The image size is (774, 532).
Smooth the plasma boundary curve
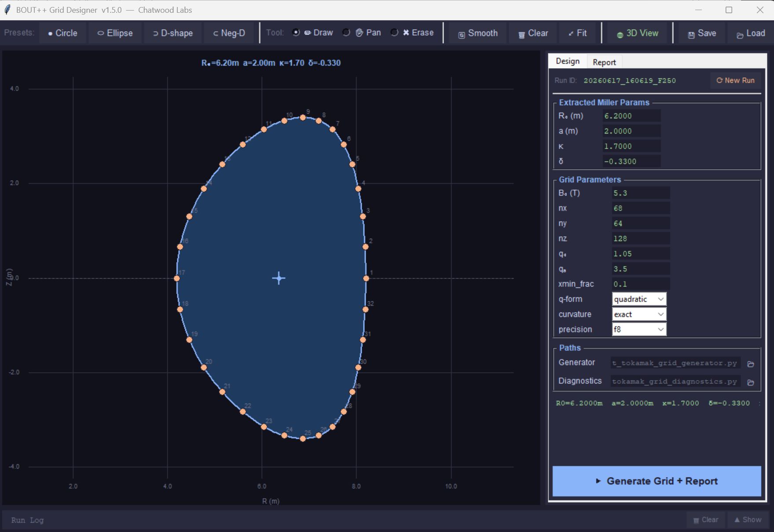pos(477,33)
